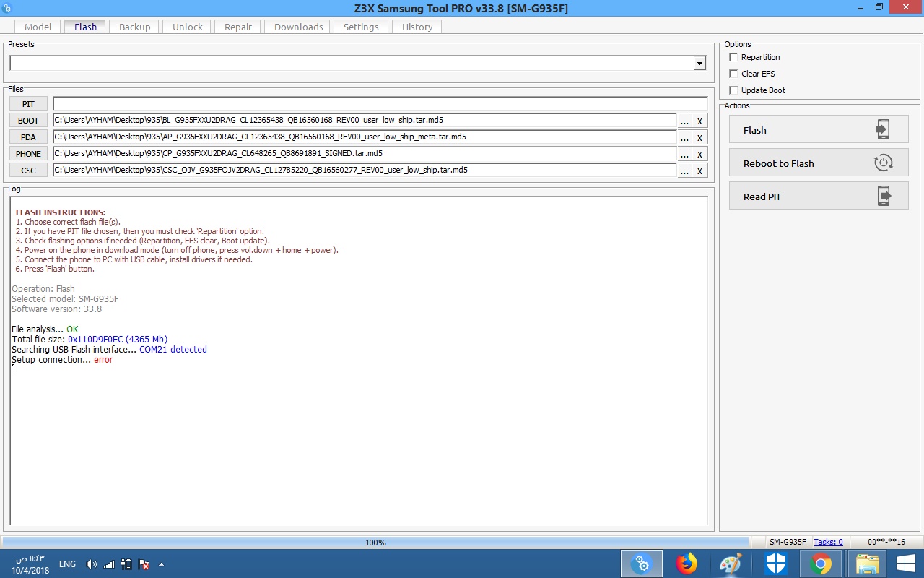924x578 pixels.
Task: Click the BOOT file button
Action: [x=28, y=121]
